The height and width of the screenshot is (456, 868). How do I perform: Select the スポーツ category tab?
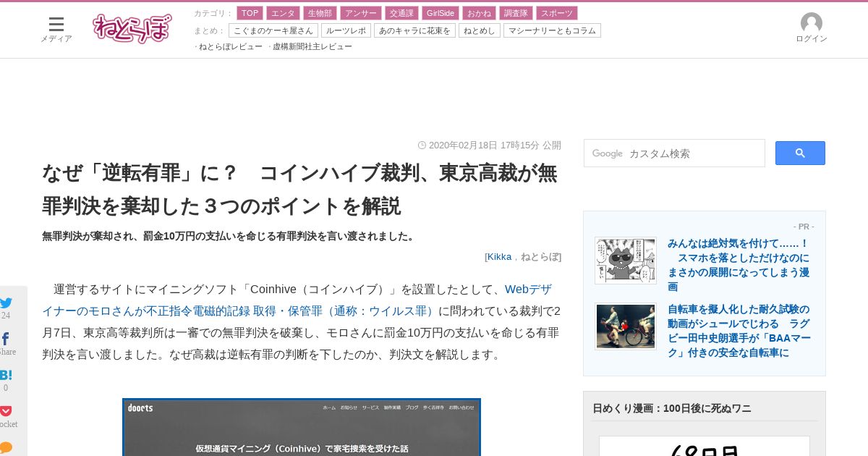[x=557, y=13]
